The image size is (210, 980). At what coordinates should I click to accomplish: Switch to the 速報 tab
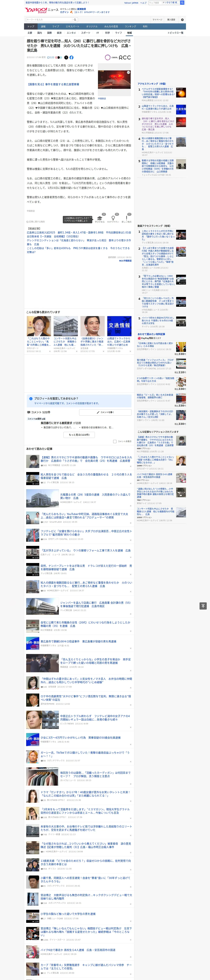[x=43, y=26]
